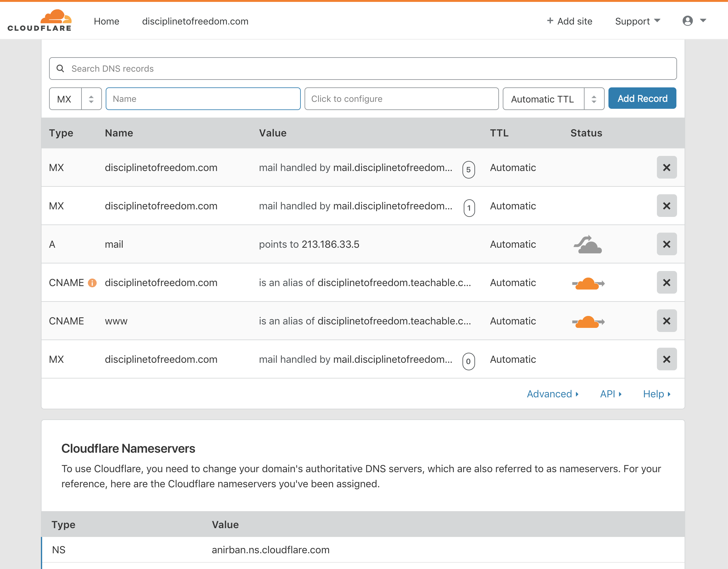Delete the mail A record
The height and width of the screenshot is (569, 728).
666,244
